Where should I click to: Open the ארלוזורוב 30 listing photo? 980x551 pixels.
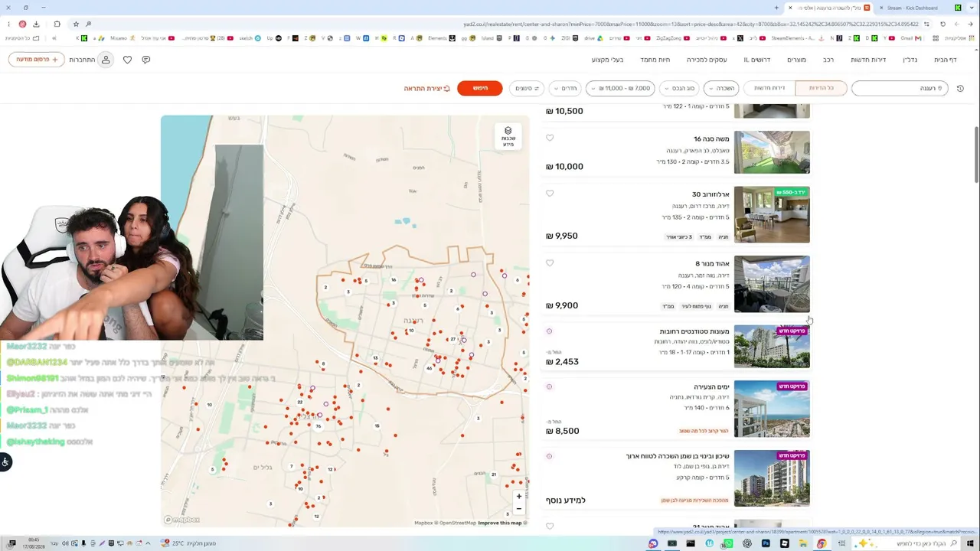click(772, 215)
